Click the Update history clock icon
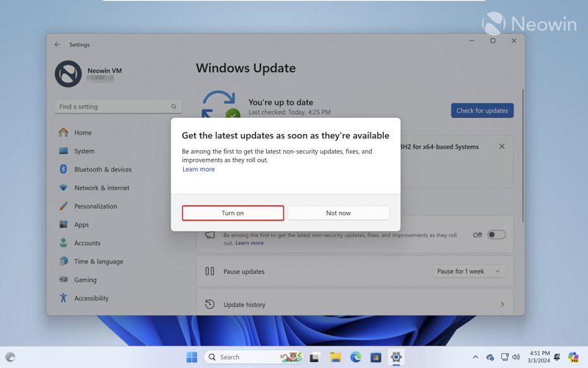588x368 pixels. click(x=209, y=304)
